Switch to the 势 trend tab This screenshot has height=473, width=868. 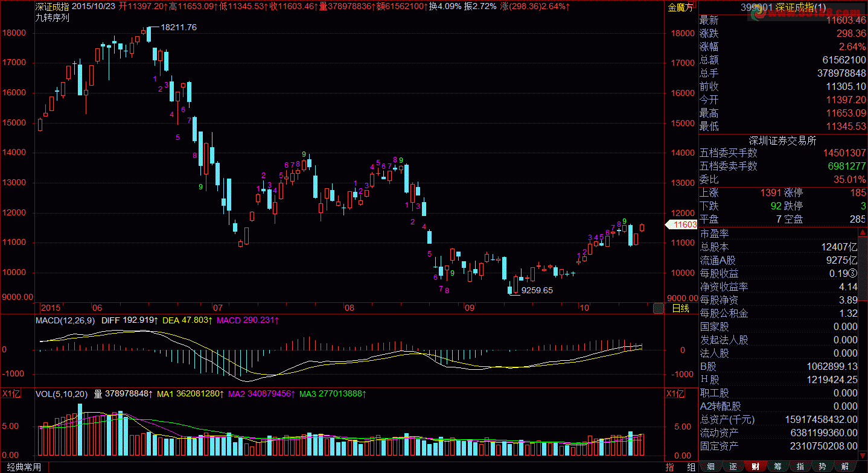[822, 466]
